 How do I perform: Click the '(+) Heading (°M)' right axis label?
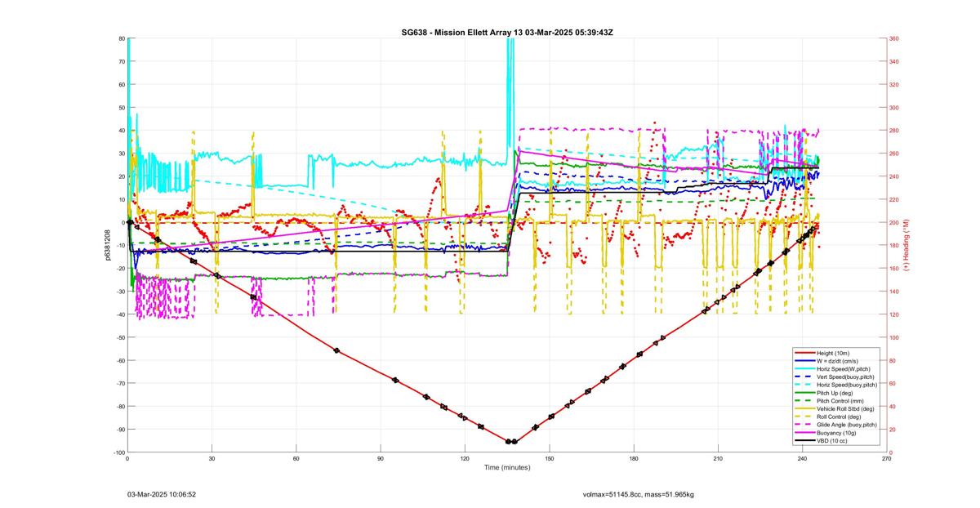pos(906,245)
